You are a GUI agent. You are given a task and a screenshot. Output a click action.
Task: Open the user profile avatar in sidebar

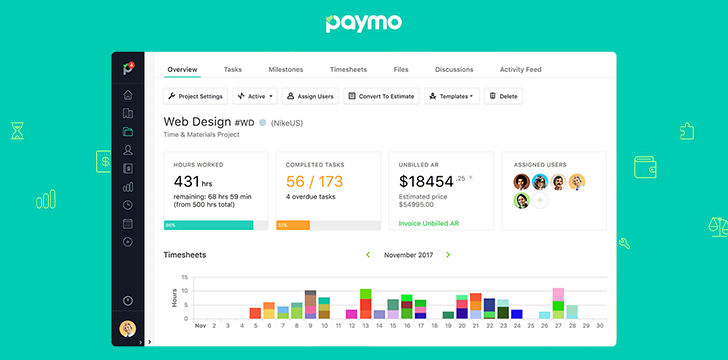[x=128, y=328]
